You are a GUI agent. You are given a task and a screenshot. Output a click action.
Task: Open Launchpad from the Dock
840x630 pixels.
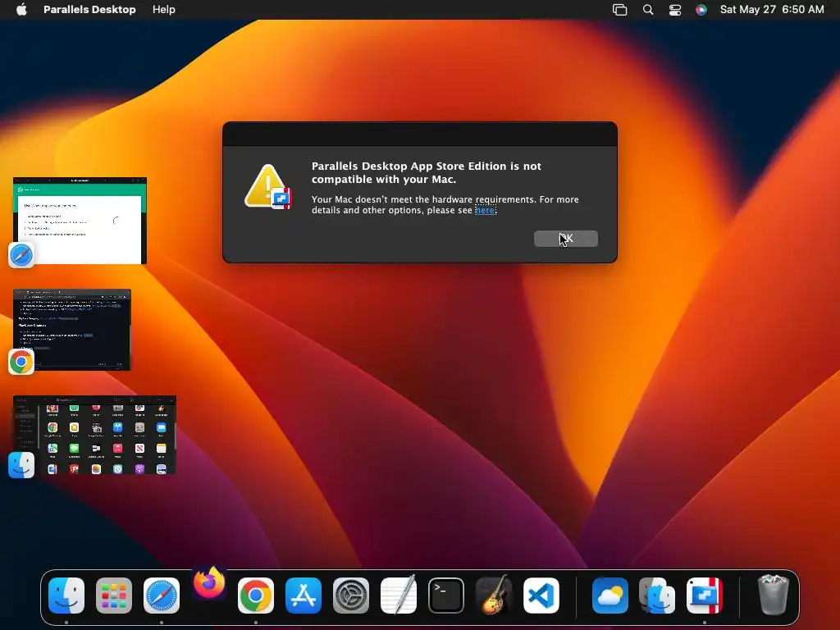coord(114,596)
